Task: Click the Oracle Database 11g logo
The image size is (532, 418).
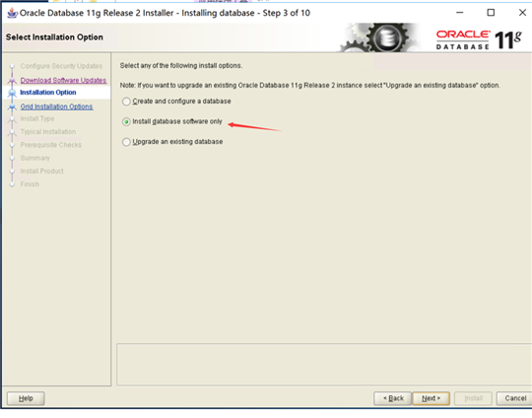Action: pyautogui.click(x=479, y=40)
